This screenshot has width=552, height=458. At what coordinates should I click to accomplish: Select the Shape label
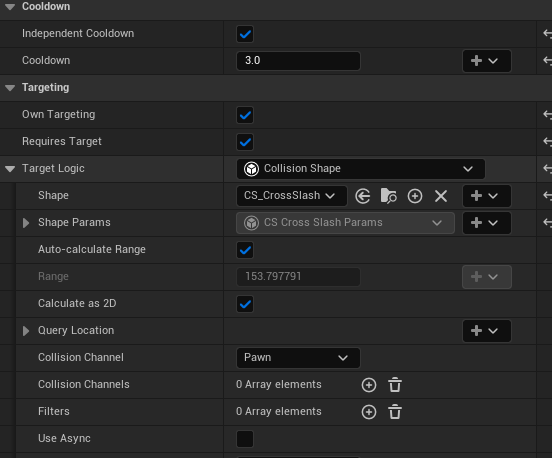tap(53, 195)
